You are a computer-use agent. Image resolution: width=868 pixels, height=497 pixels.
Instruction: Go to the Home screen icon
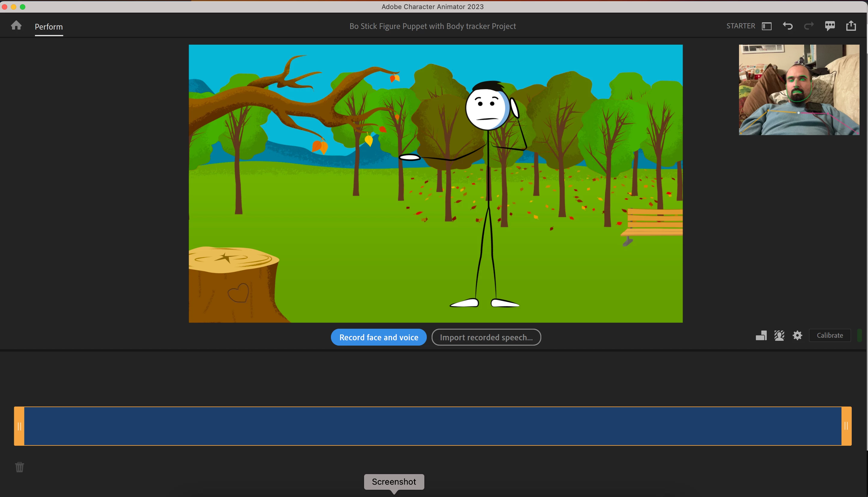click(x=16, y=26)
